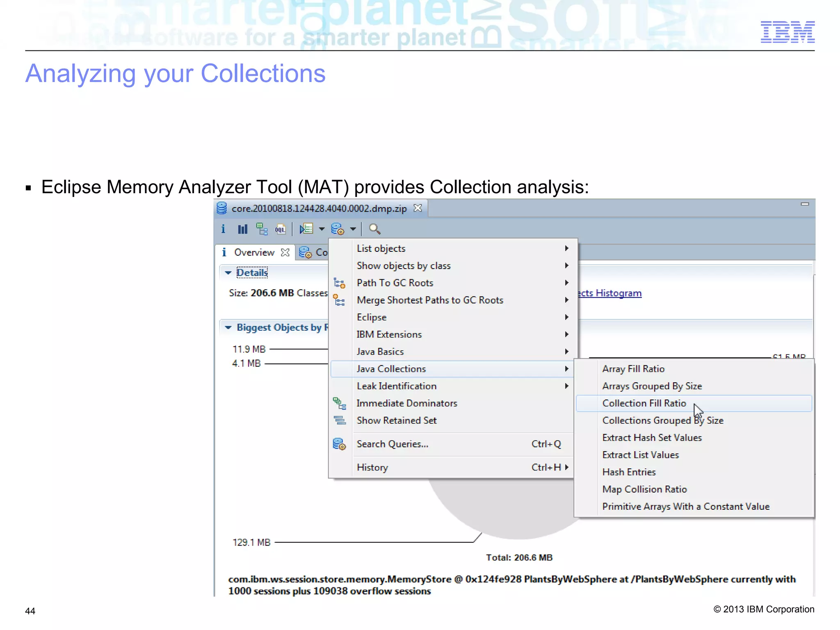
Task: Switch to the partially hidden Co... tab
Action: pyautogui.click(x=313, y=252)
